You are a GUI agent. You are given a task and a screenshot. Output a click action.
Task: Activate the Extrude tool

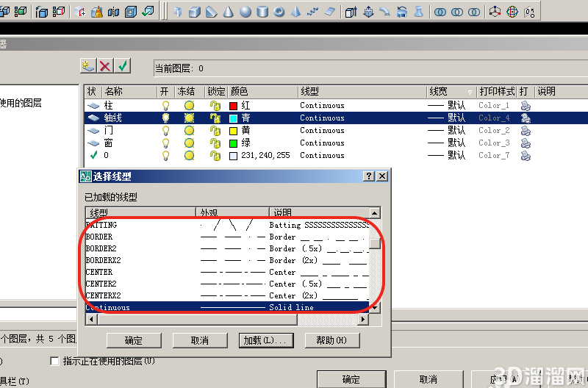[x=351, y=12]
